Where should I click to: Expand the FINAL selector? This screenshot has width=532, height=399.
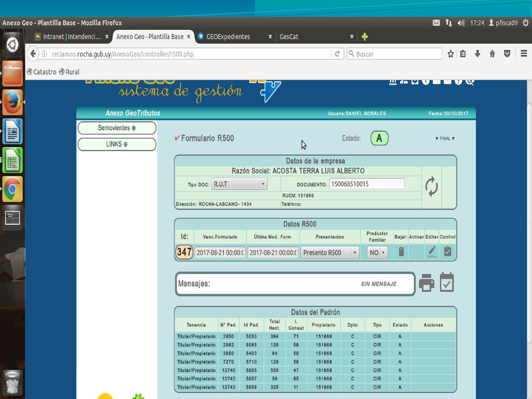tap(445, 138)
